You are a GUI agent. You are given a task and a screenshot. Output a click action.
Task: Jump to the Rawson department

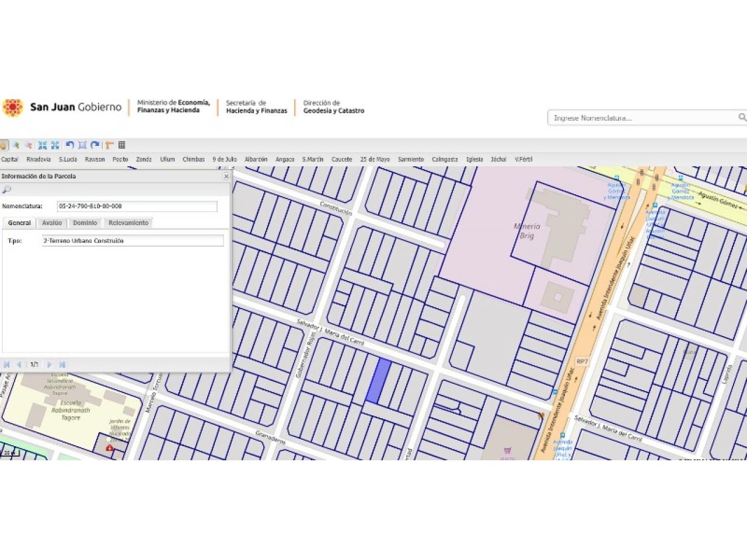coord(95,159)
